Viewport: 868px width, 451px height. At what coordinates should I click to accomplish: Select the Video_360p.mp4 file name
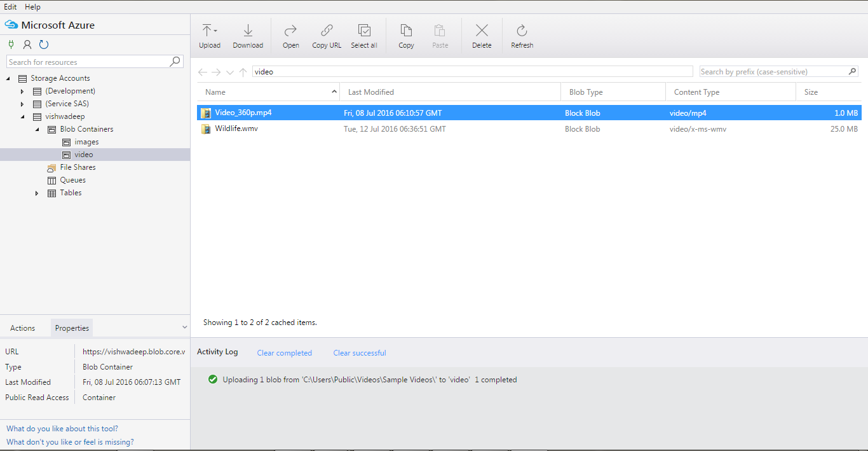(x=243, y=113)
